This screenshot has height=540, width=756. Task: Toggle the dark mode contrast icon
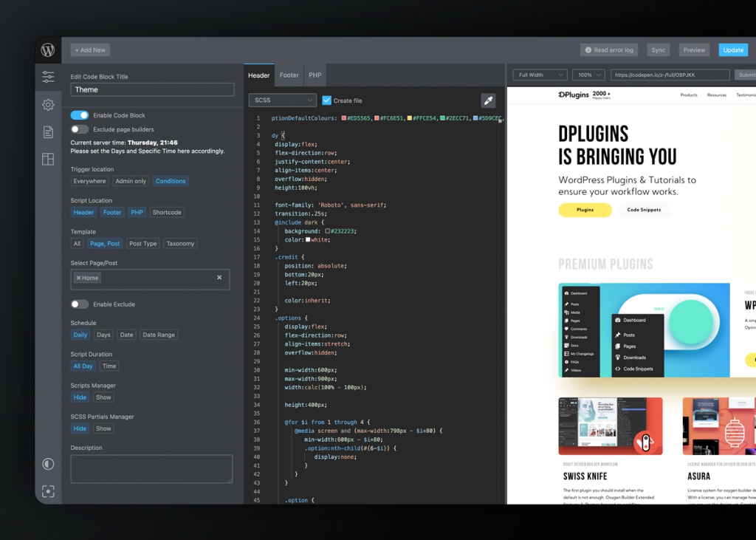pyautogui.click(x=48, y=464)
